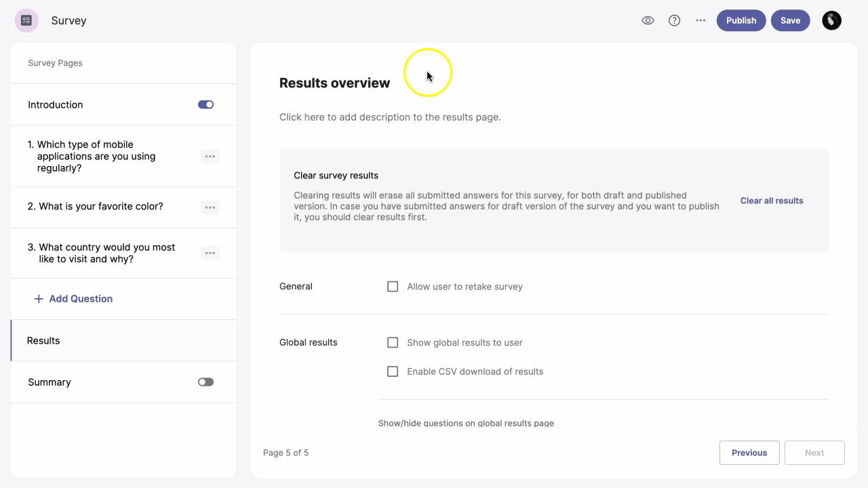Check Show global results to user

(393, 343)
